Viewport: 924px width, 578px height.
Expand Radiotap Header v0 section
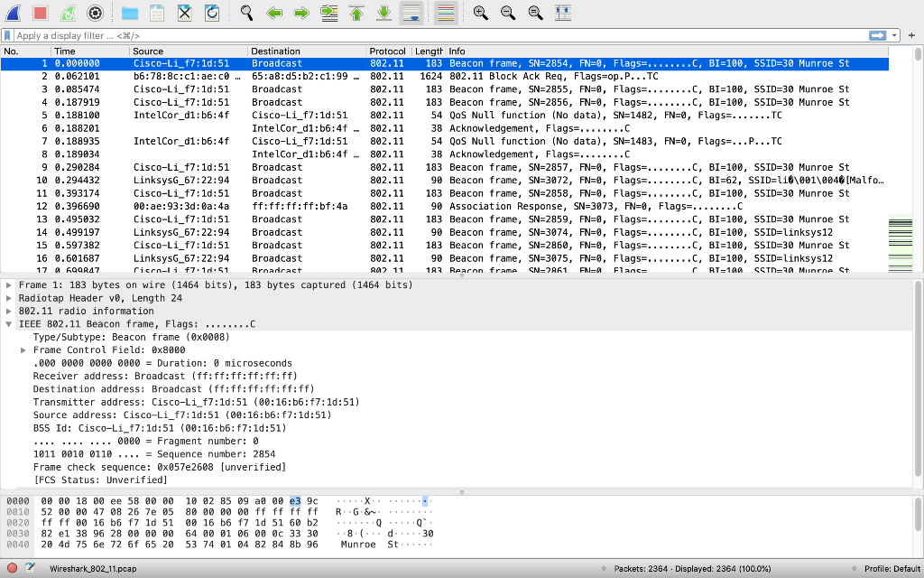click(x=9, y=298)
